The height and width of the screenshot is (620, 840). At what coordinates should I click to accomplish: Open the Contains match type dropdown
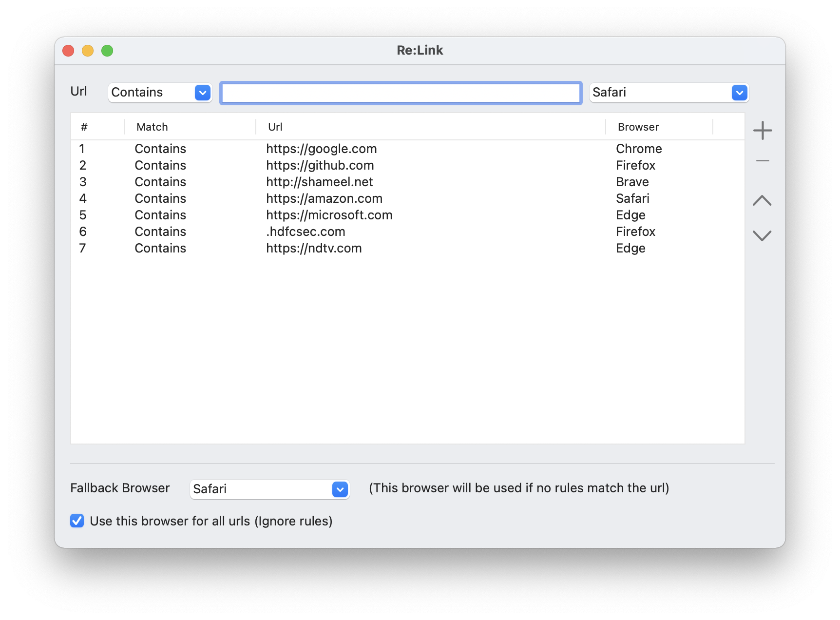160,93
